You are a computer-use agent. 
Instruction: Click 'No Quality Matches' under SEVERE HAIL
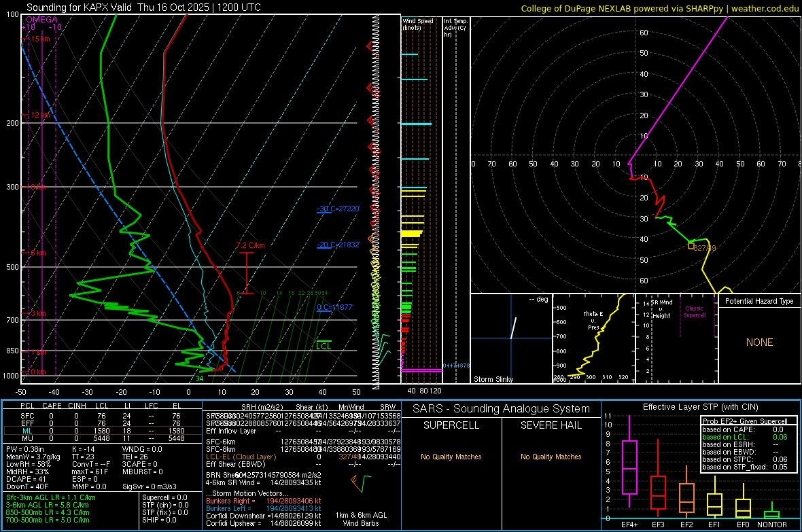pyautogui.click(x=551, y=457)
